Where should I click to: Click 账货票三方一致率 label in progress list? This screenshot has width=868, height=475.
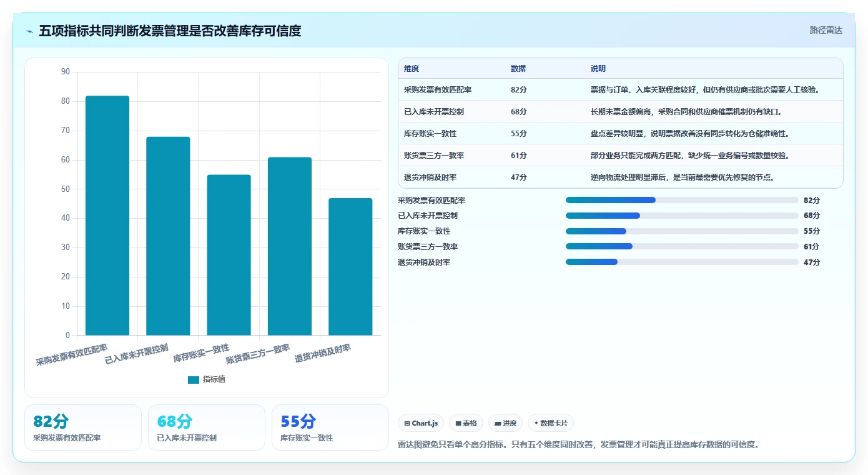click(x=428, y=247)
